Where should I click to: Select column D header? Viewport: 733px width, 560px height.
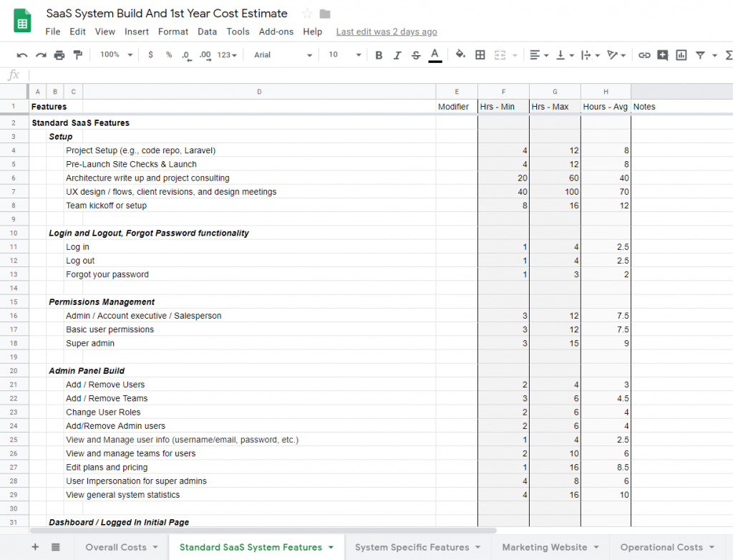[x=259, y=92]
